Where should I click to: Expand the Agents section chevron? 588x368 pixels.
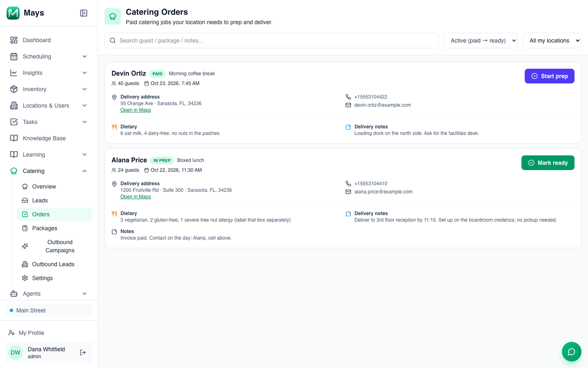(x=85, y=294)
